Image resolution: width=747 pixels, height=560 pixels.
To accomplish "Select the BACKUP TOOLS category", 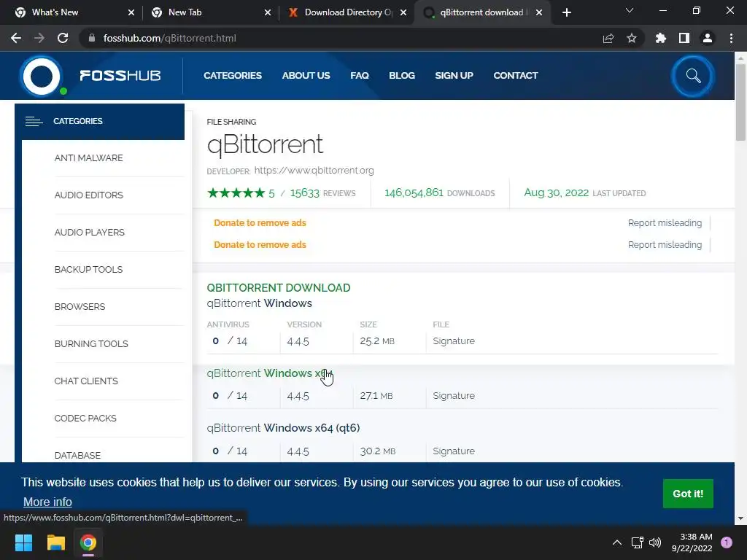I will (x=88, y=270).
